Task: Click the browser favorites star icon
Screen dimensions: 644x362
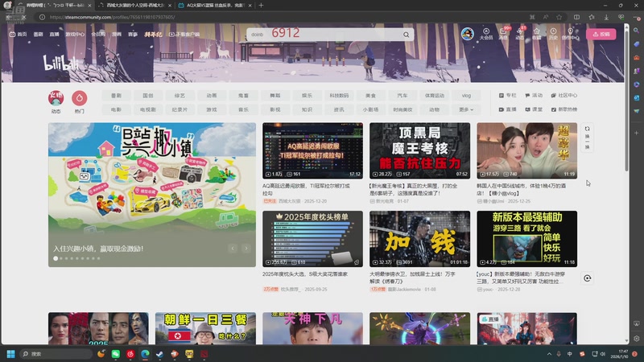Action: [559, 17]
